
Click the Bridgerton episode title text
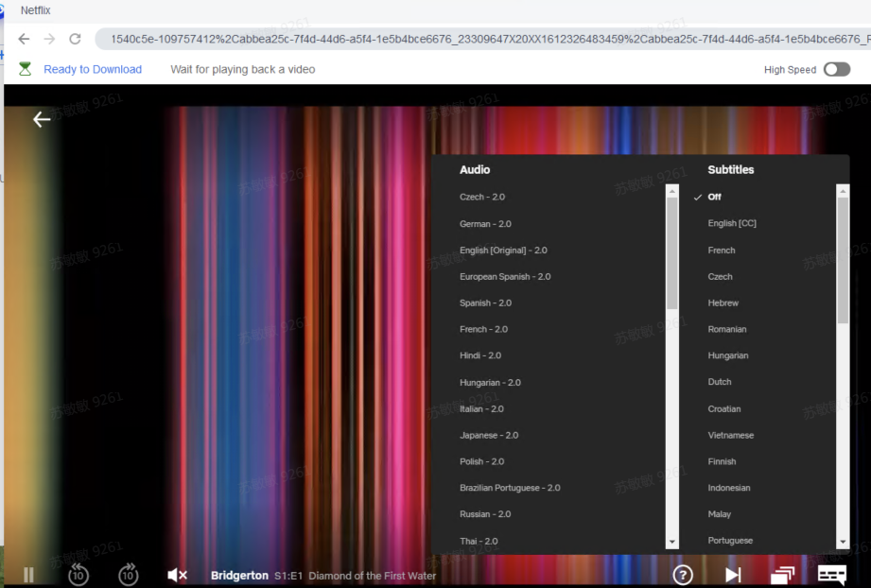323,576
